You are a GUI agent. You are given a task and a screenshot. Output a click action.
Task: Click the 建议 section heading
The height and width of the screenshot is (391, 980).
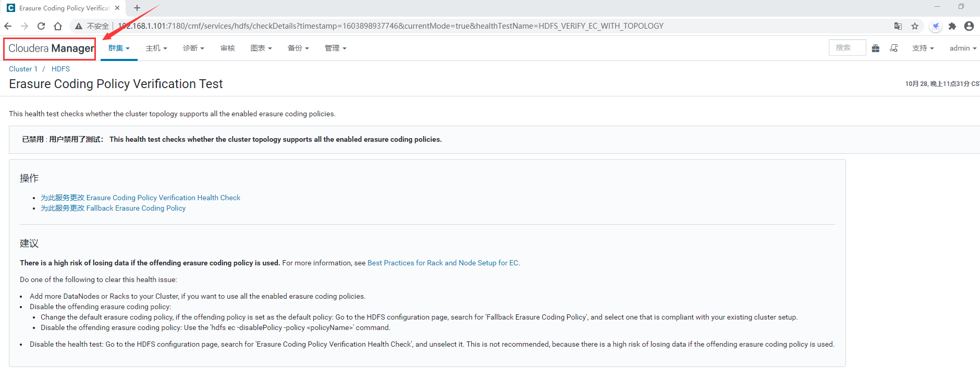pyautogui.click(x=29, y=243)
